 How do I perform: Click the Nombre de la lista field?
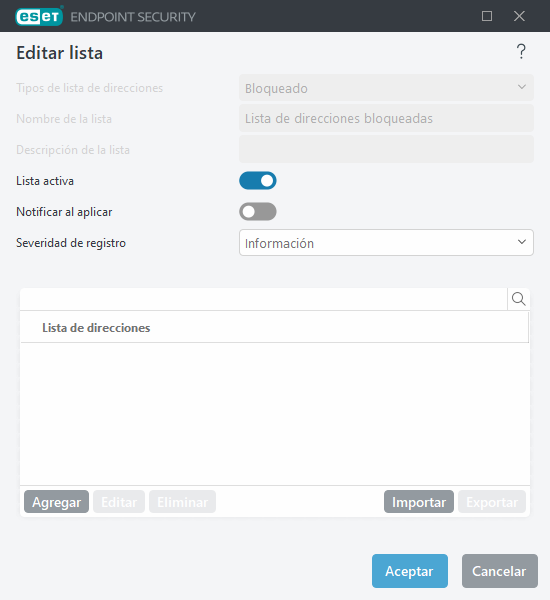[x=386, y=118]
